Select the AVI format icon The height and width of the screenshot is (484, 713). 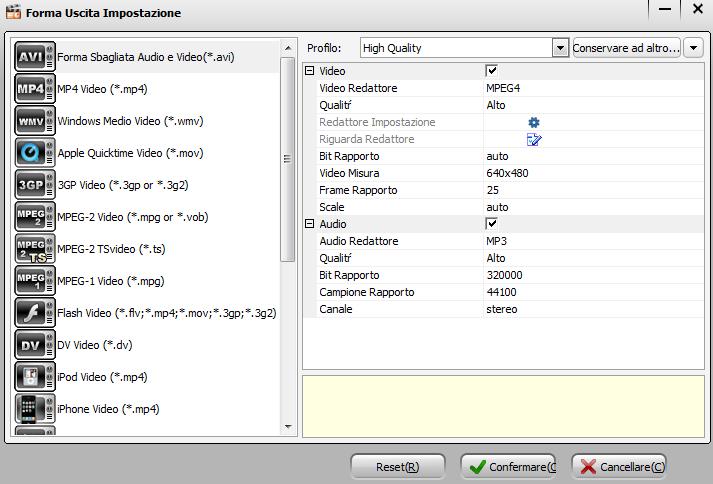click(x=35, y=57)
